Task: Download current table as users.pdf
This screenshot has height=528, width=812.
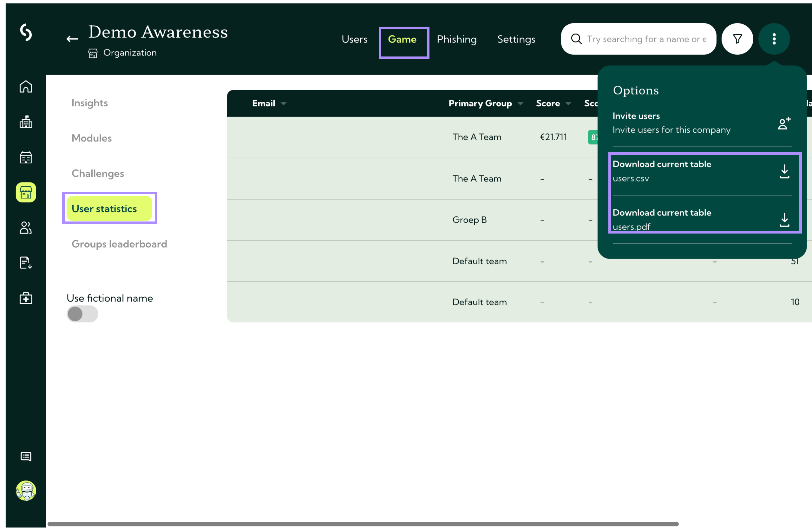Action: [702, 220]
